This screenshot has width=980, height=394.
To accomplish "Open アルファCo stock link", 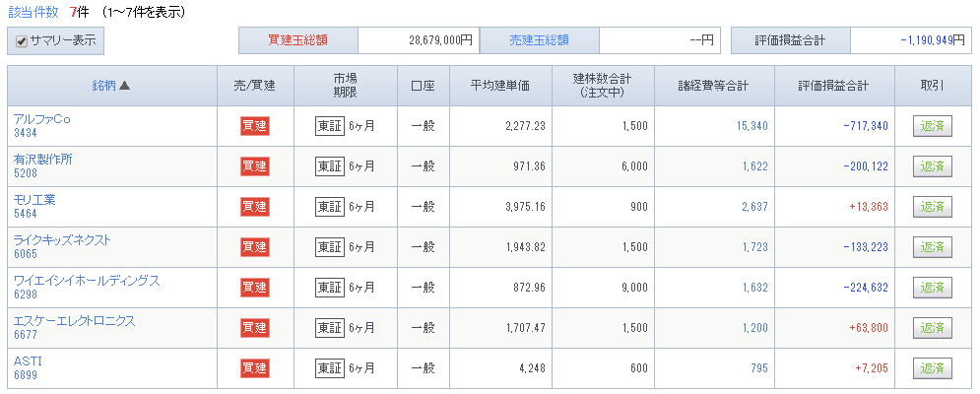I will click(x=42, y=119).
